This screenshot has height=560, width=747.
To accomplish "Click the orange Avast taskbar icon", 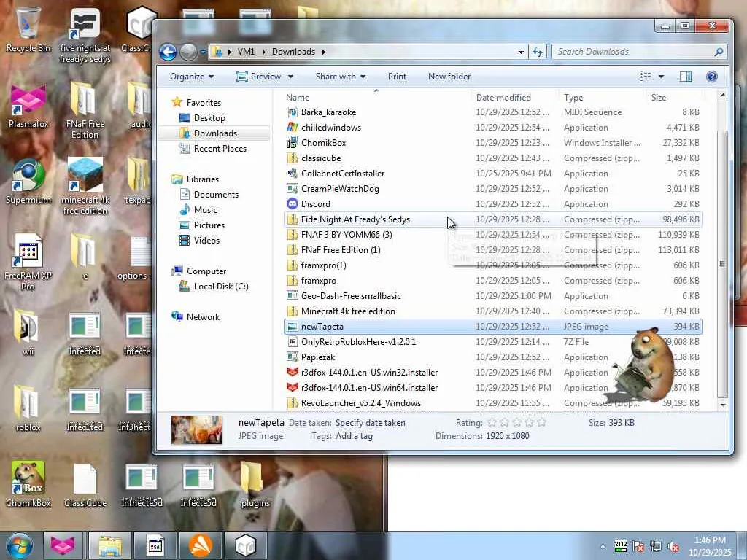I will click(200, 545).
